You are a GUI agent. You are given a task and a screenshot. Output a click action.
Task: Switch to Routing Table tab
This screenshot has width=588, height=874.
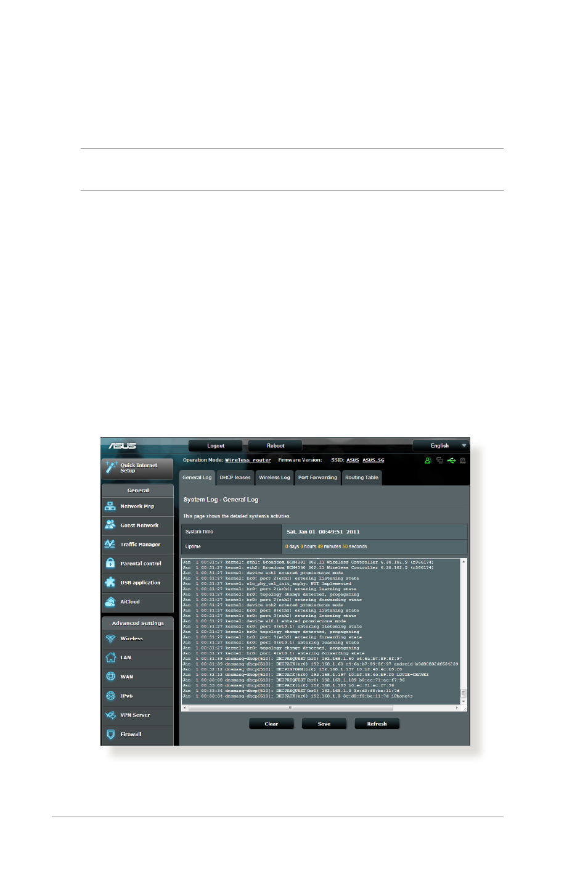tap(362, 477)
